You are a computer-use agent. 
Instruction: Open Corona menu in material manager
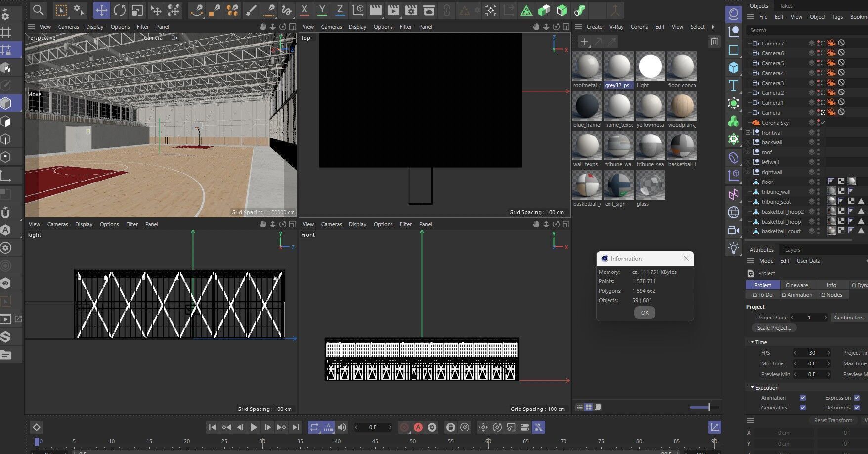(x=639, y=27)
